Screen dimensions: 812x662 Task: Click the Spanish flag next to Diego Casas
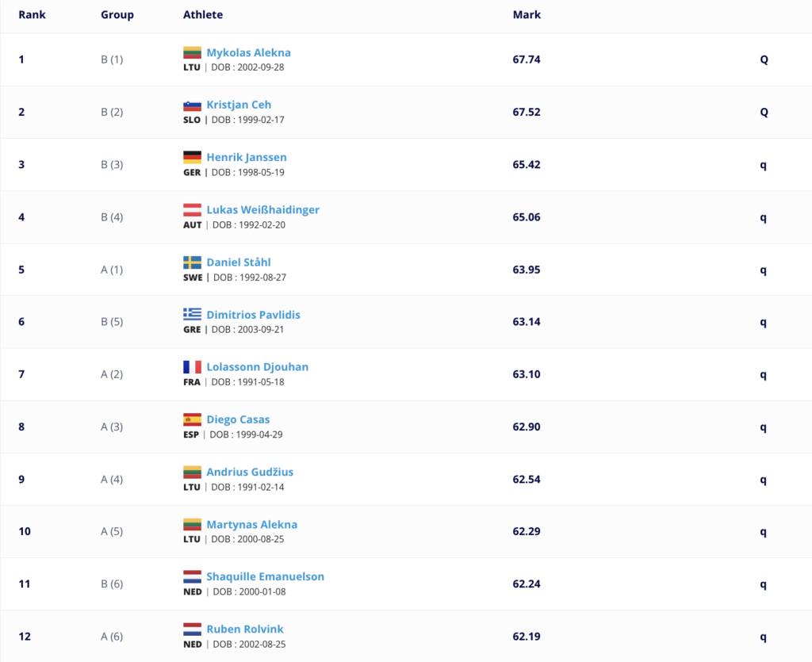(x=192, y=419)
